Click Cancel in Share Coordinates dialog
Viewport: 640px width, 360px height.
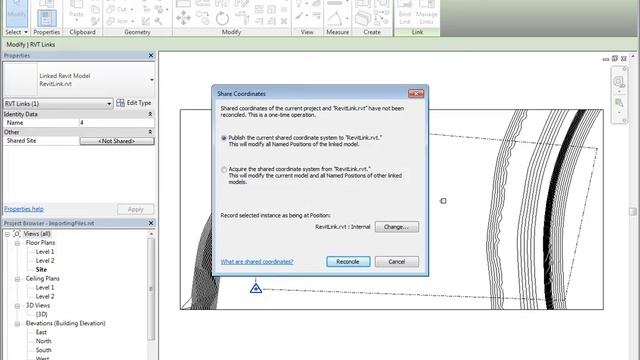click(397, 262)
